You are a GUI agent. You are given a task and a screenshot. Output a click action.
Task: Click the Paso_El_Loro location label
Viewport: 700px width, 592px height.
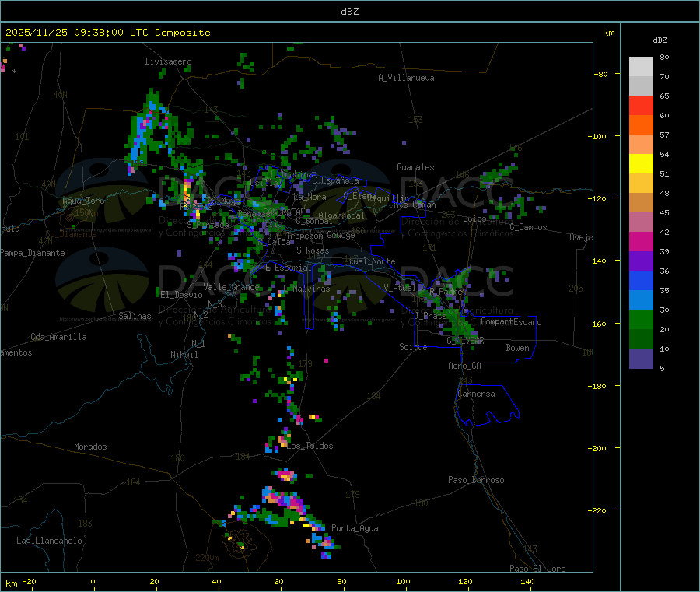click(x=538, y=569)
